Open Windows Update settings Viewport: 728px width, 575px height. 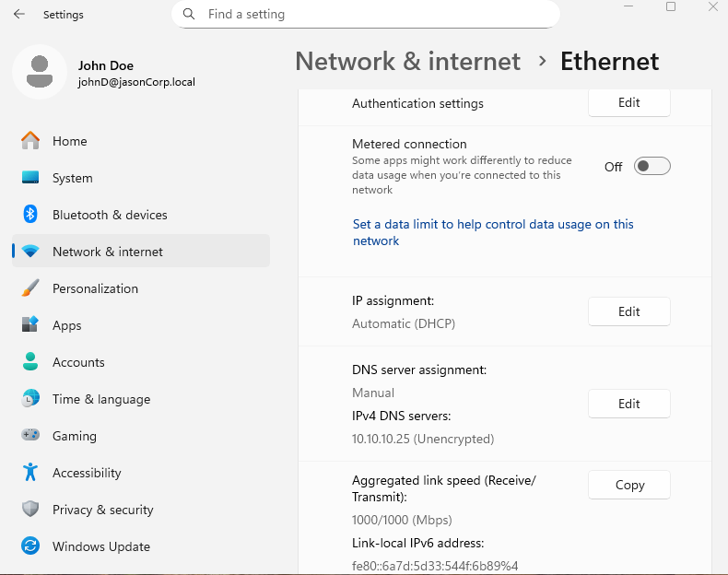click(x=141, y=546)
